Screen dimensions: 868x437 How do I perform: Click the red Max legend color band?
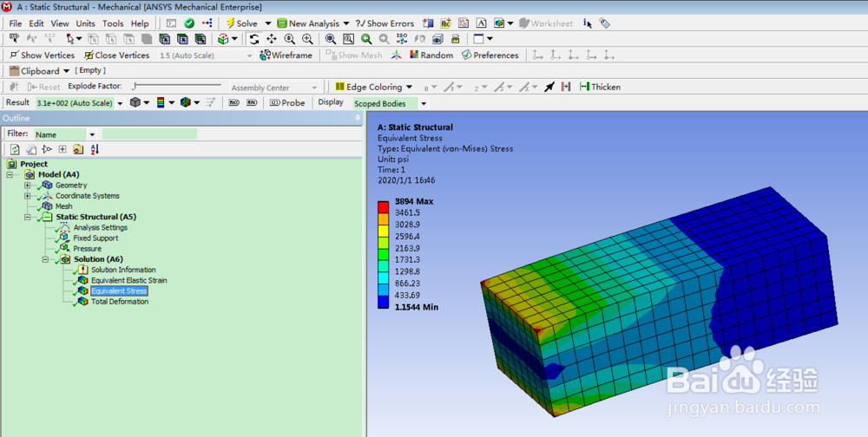(x=383, y=207)
